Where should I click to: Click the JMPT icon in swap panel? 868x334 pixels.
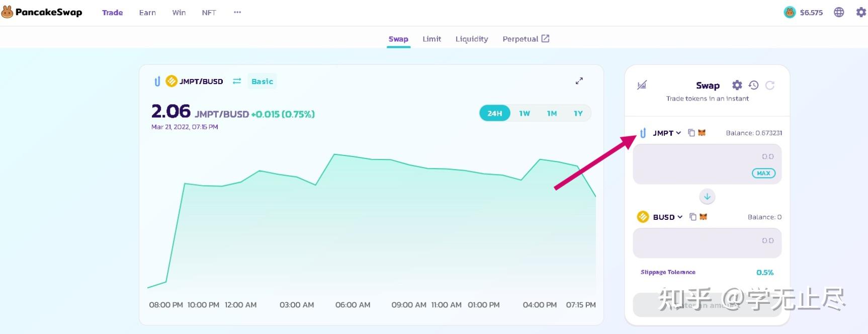pos(643,133)
